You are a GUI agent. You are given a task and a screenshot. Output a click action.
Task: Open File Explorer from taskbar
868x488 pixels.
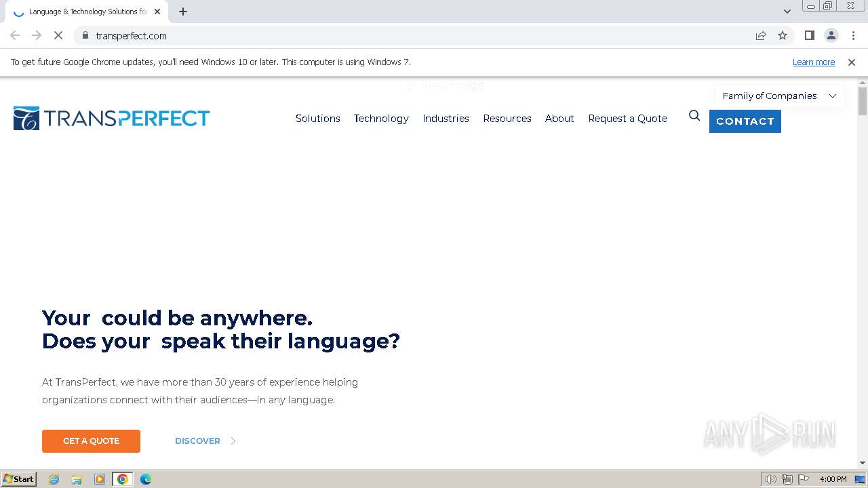[x=77, y=479]
